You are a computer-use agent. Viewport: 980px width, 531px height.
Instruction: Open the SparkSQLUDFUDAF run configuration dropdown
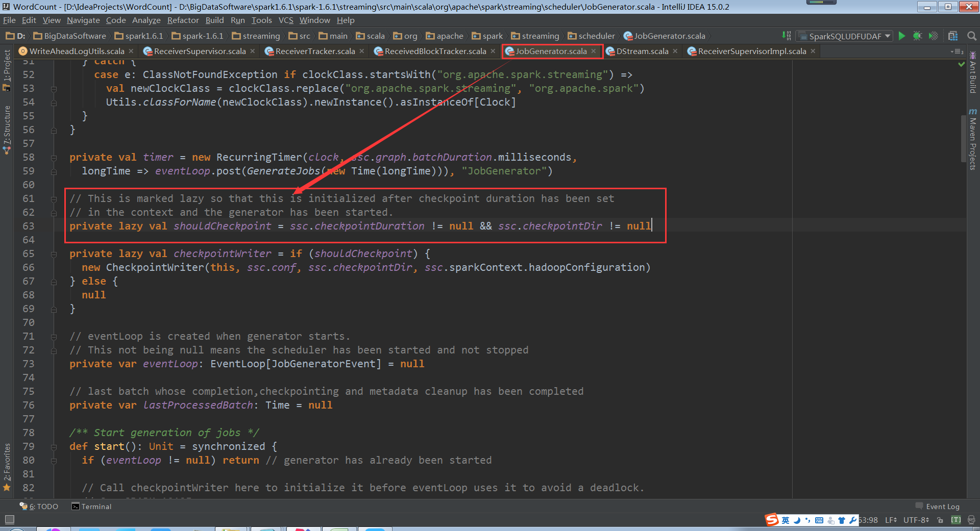click(x=845, y=36)
